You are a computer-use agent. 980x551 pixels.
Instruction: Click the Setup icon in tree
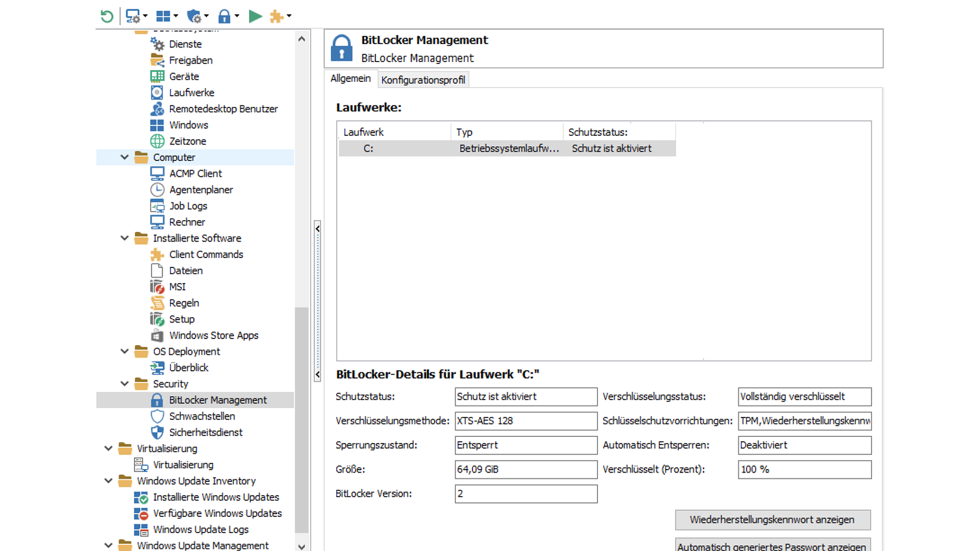157,319
